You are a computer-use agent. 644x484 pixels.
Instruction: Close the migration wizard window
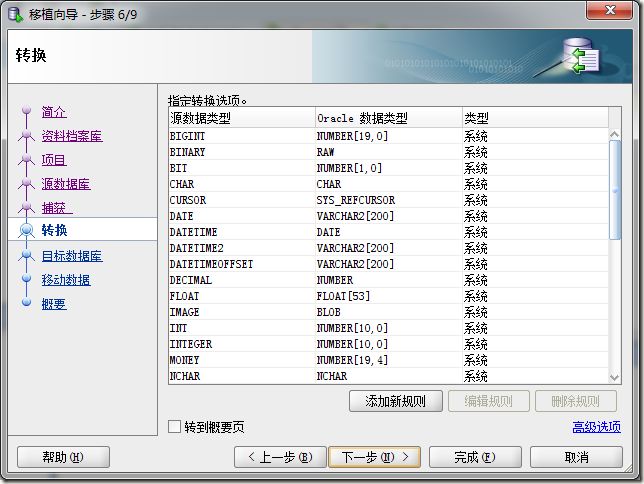(x=610, y=10)
